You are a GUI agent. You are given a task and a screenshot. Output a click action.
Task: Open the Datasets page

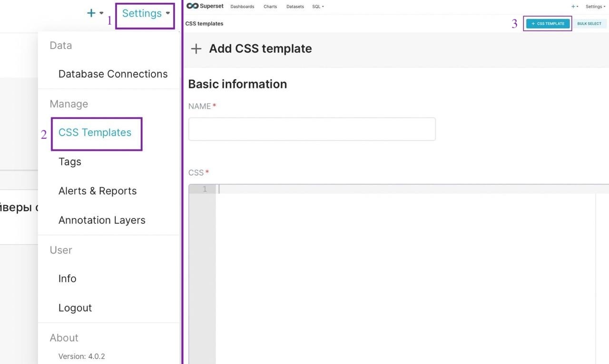(x=295, y=7)
